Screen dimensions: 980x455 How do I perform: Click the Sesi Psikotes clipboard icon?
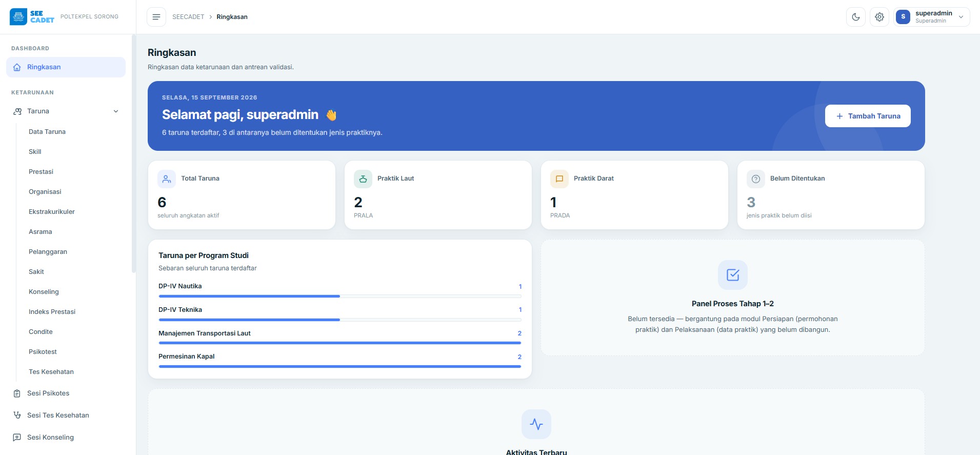pos(17,393)
